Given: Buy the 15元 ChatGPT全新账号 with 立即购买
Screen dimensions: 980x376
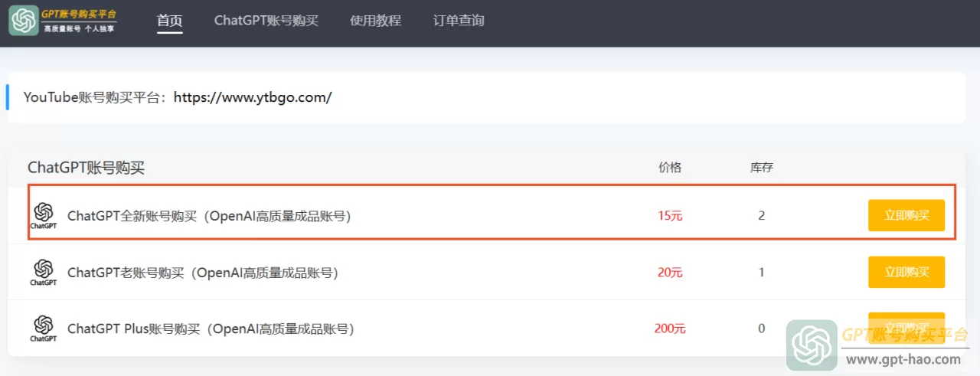Looking at the screenshot, I should (x=906, y=215).
